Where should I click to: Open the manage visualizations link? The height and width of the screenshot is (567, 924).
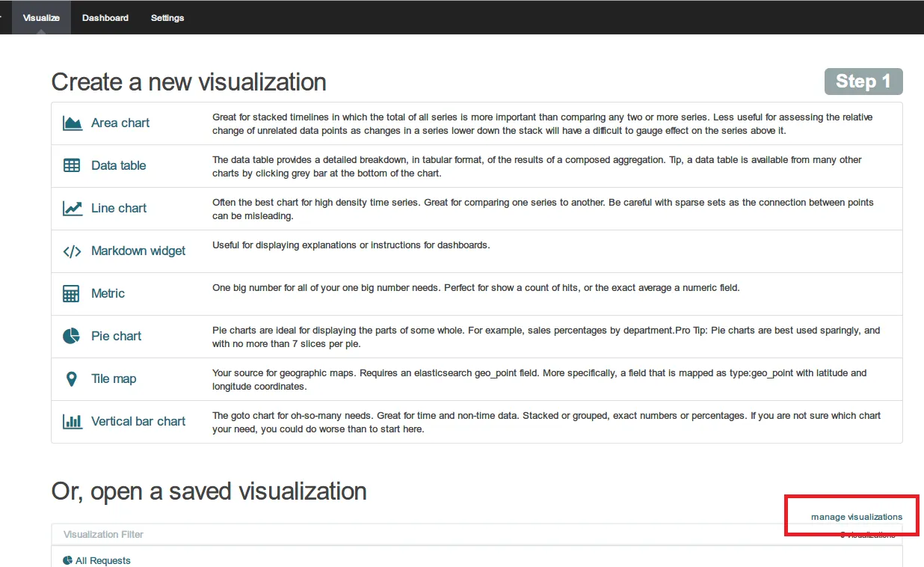857,516
